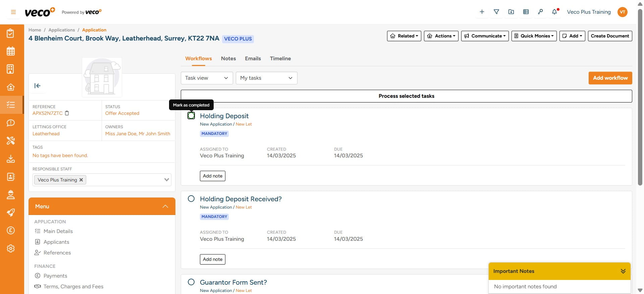
Task: Open the pound currency sidebar icon
Action: click(x=11, y=230)
